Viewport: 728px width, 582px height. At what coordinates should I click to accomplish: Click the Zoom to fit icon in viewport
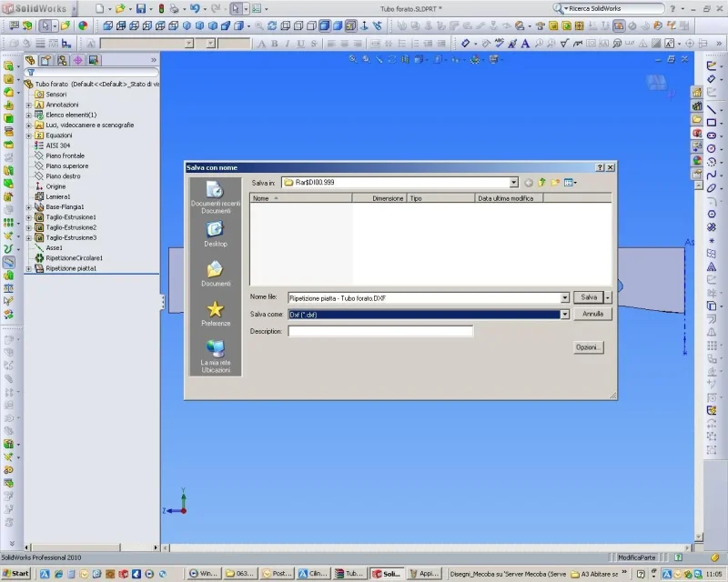pos(353,59)
